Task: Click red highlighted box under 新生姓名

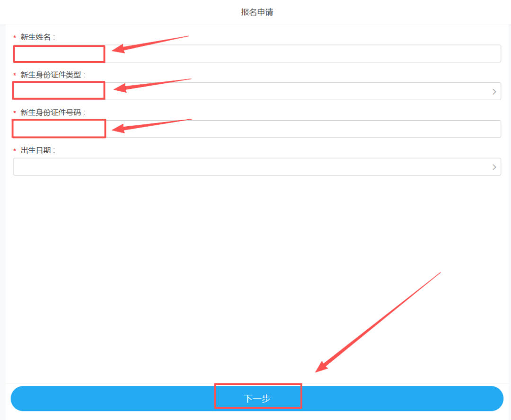Action: pyautogui.click(x=59, y=54)
